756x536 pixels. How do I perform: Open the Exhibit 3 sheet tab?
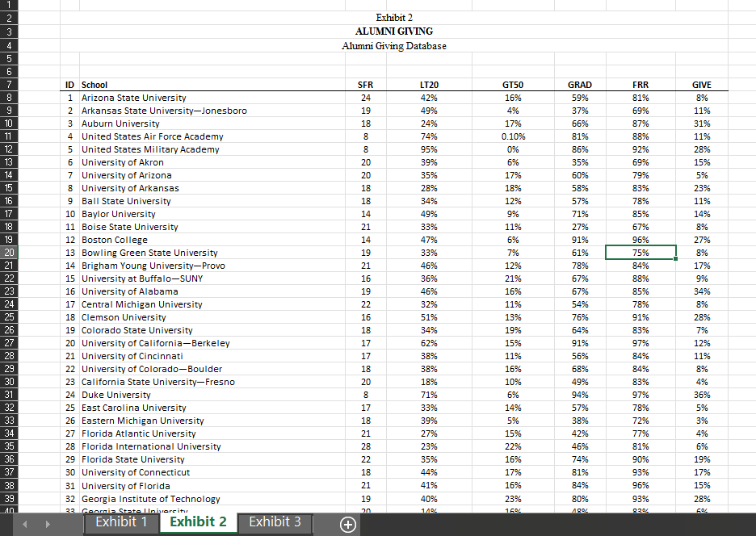coord(275,522)
